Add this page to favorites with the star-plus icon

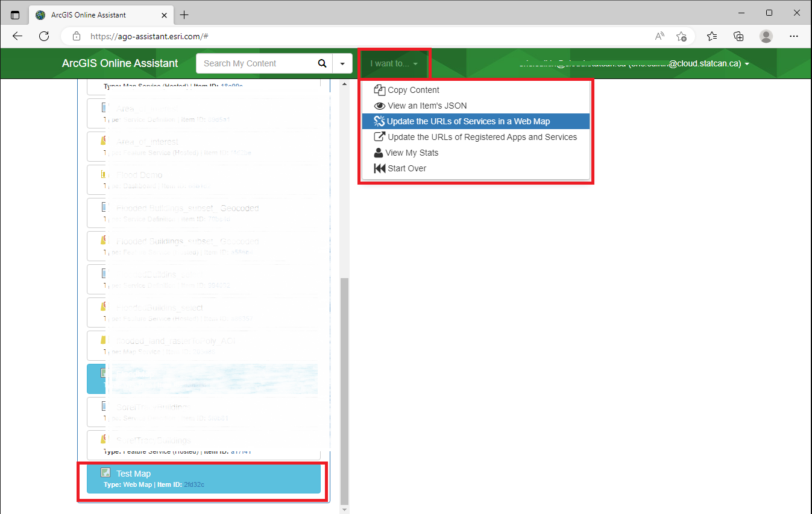pos(681,36)
